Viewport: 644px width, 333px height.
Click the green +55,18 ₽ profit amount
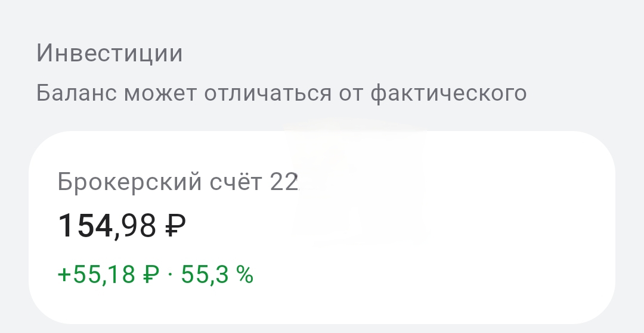(108, 275)
